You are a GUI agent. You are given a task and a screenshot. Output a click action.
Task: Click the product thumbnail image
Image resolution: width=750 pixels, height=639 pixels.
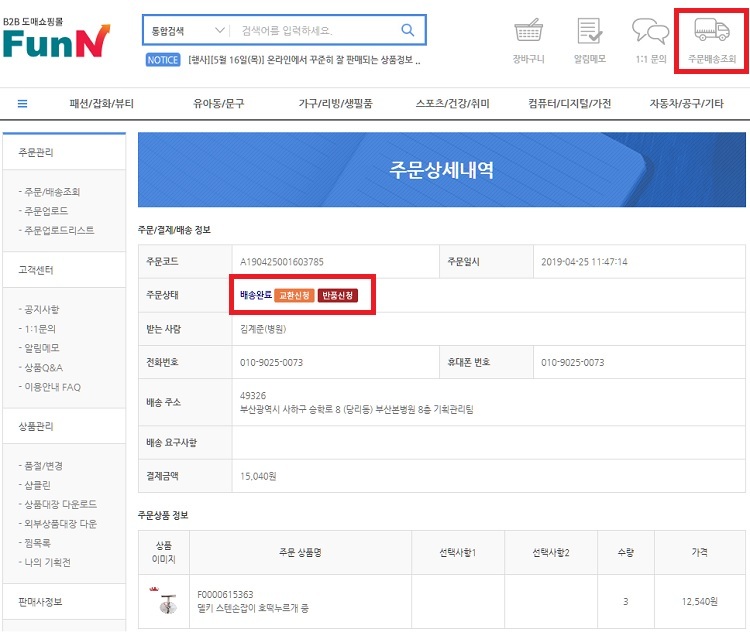pos(164,602)
